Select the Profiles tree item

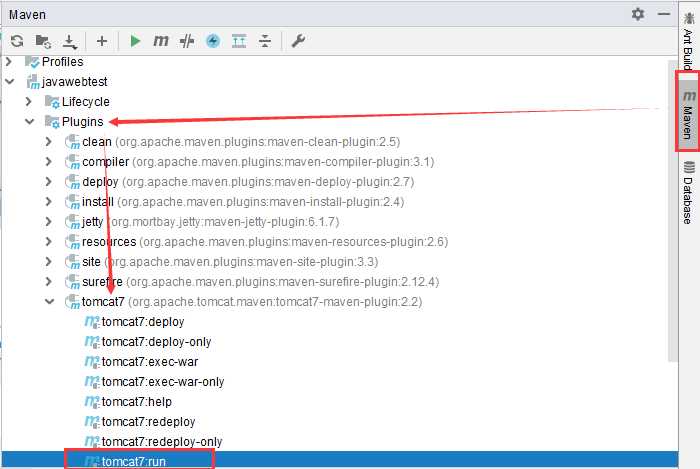pyautogui.click(x=62, y=62)
